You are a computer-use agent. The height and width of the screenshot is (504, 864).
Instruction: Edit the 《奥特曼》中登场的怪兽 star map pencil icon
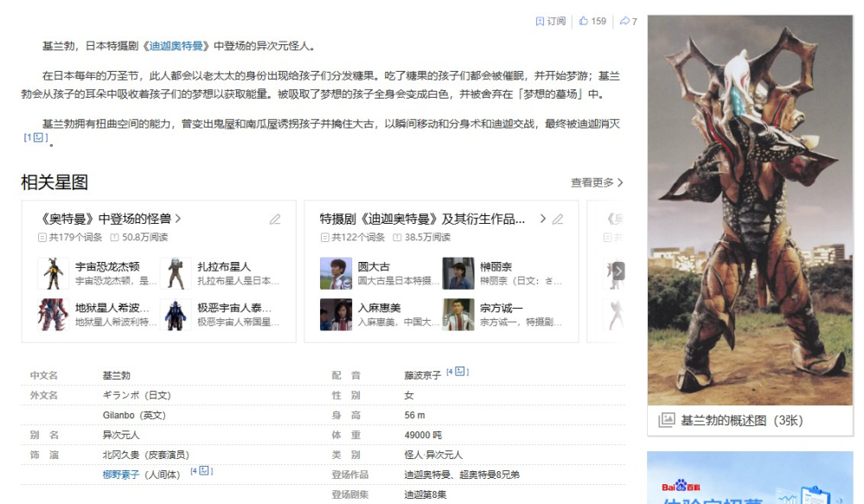tap(275, 220)
